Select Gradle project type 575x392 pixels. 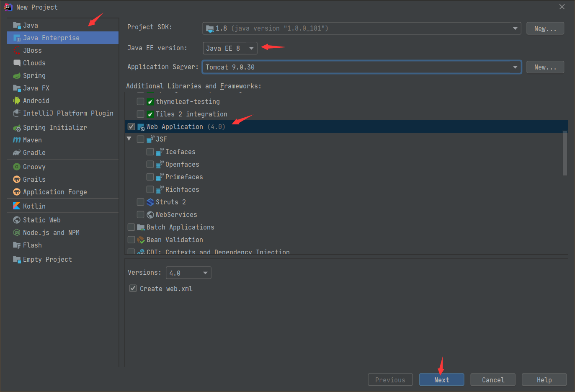tap(63, 152)
